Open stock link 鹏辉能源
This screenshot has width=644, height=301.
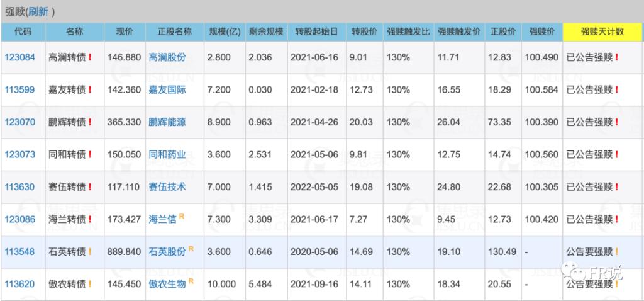[x=167, y=122]
